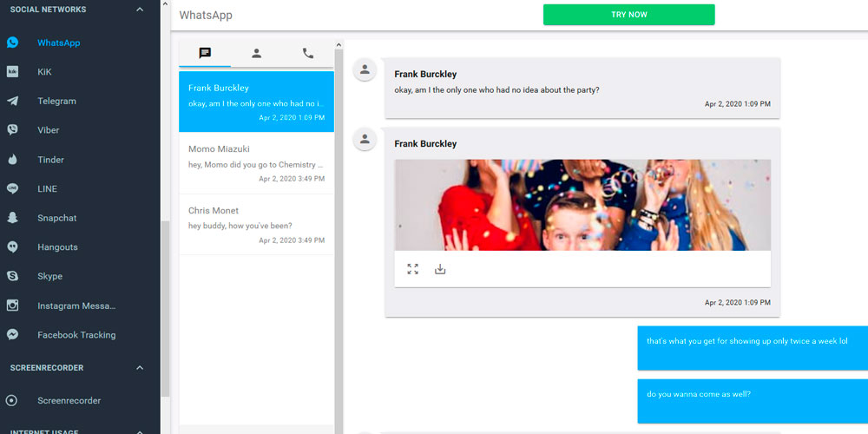The height and width of the screenshot is (434, 868).
Task: Click reply "that's what you get for showing up only twice a week lol"
Action: pos(747,341)
